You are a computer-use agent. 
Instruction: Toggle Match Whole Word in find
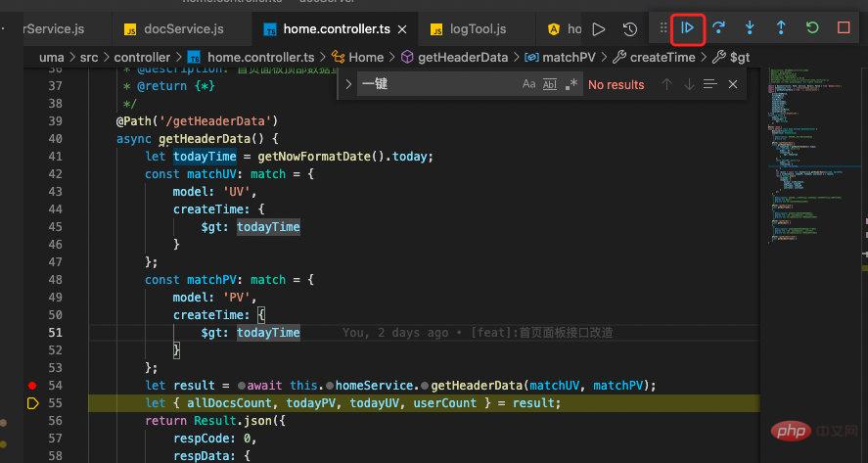point(549,85)
